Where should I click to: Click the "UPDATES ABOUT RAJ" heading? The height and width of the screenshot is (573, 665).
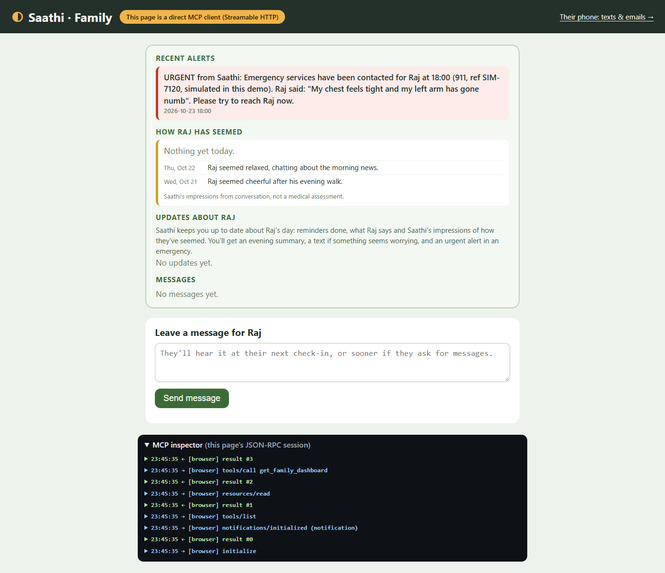tap(196, 218)
